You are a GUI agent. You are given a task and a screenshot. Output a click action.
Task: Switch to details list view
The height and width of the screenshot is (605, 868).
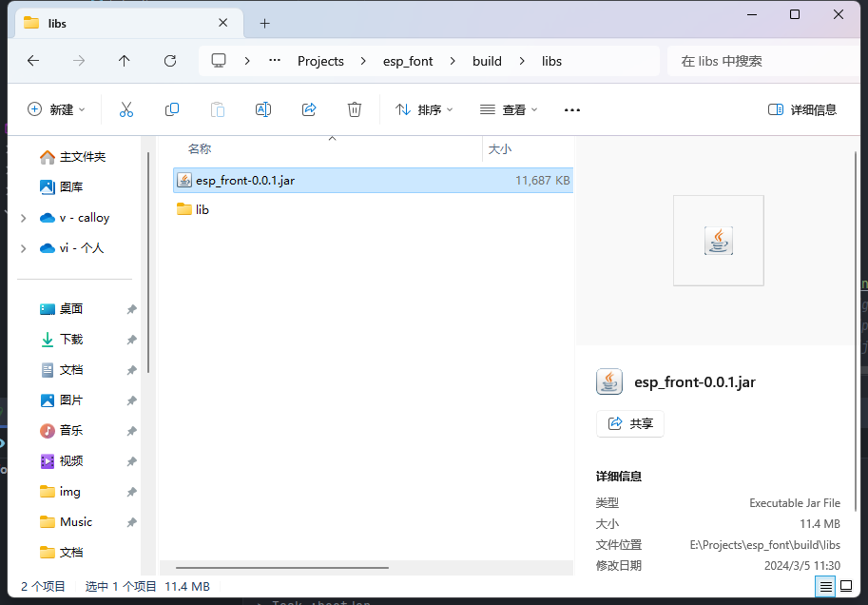pyautogui.click(x=825, y=586)
